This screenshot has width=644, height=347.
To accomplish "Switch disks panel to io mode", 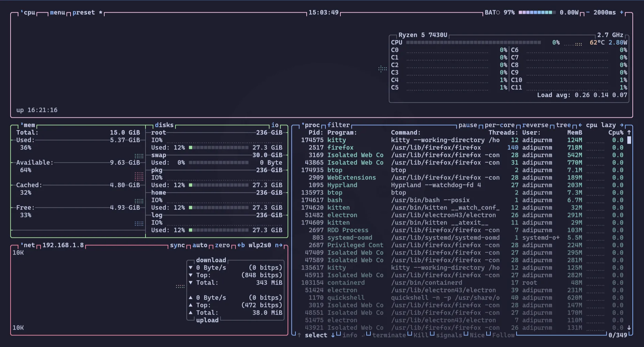I will pyautogui.click(x=275, y=125).
